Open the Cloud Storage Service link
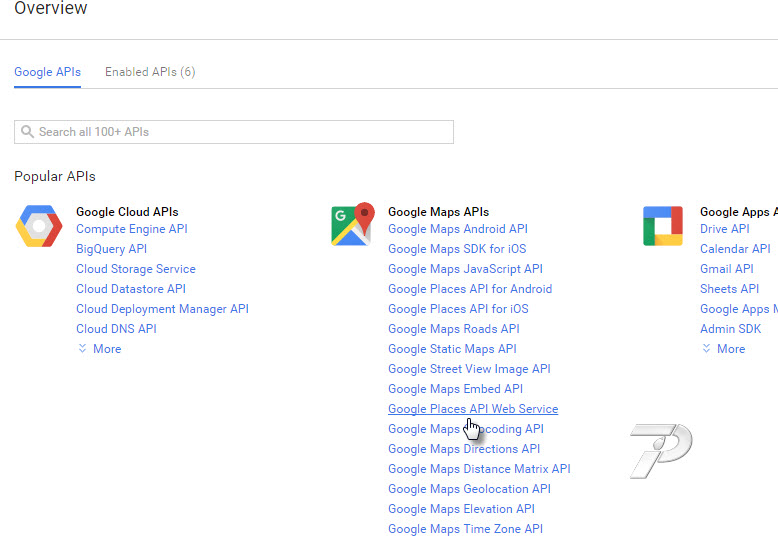Image resolution: width=778 pixels, height=545 pixels. 135,269
